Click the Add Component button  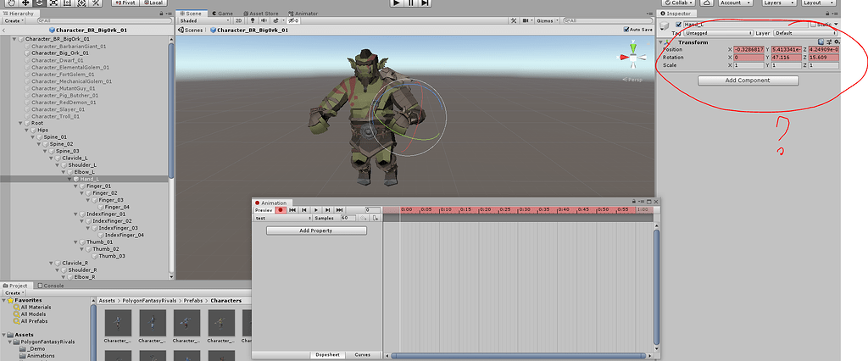point(748,81)
